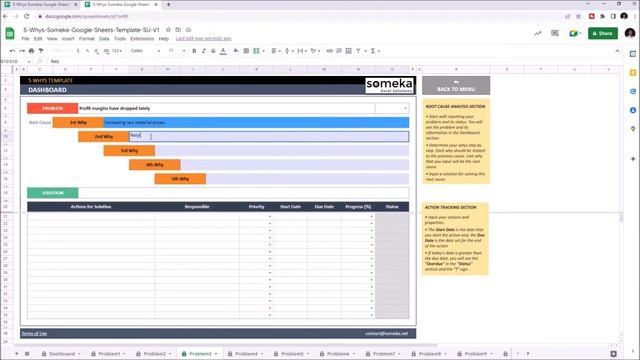The width and height of the screenshot is (640, 360).
Task: Click the Print icon
Action: [x=31, y=51]
